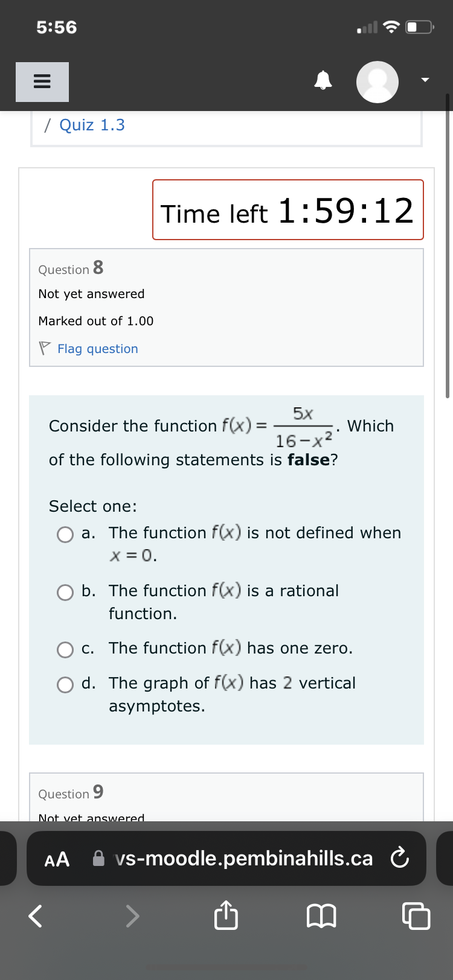Screen dimensions: 453x980
Task: Expand the dropdown chevron beside the avatar
Action: [424, 78]
